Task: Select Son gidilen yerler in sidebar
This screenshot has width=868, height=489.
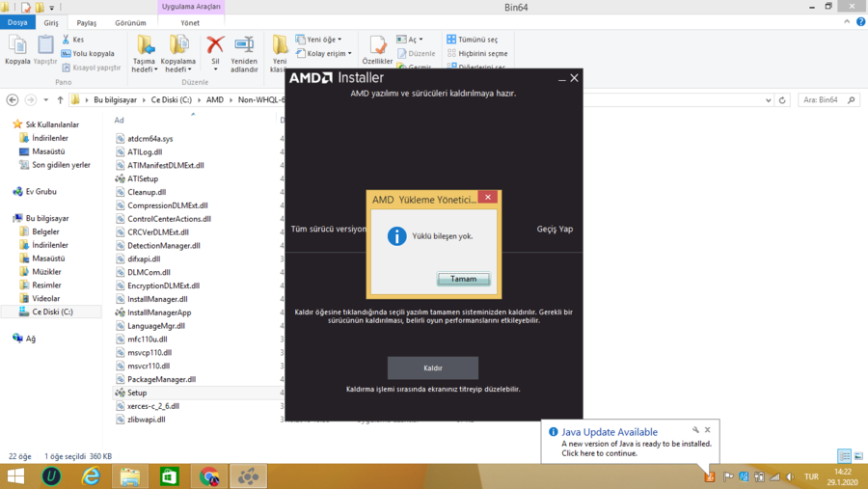Action: (61, 165)
